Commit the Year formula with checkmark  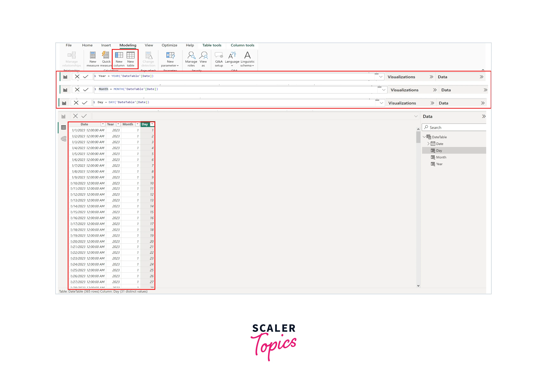click(86, 77)
